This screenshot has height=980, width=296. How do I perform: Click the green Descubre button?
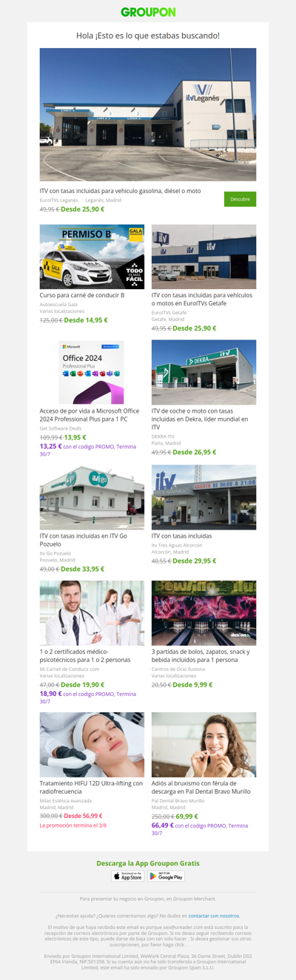(240, 199)
